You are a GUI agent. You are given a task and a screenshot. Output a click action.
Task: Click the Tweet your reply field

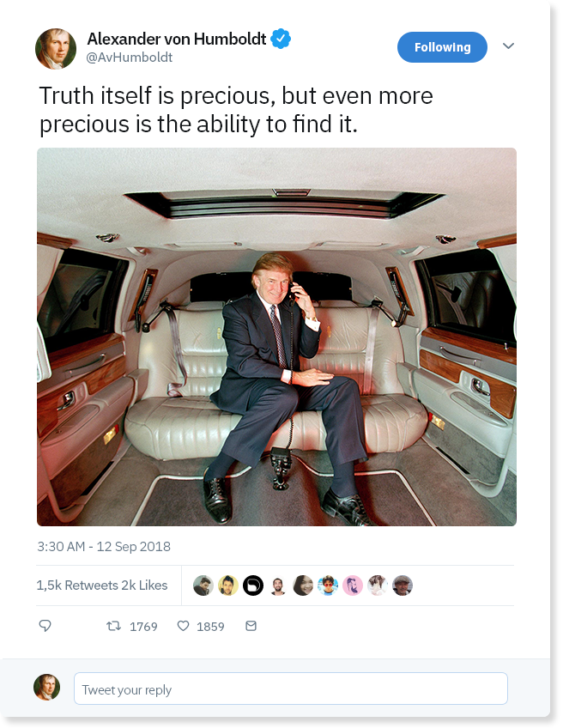click(x=290, y=689)
